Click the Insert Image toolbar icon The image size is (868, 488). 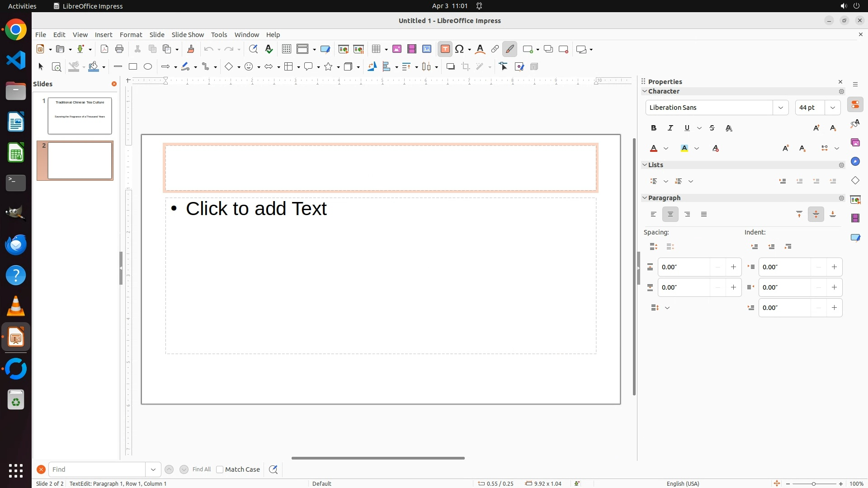pyautogui.click(x=397, y=49)
